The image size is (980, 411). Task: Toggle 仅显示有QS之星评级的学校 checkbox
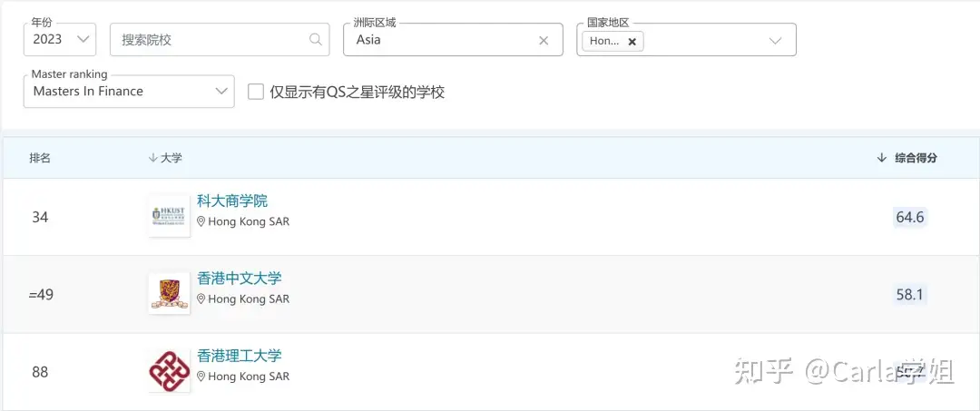[x=256, y=92]
